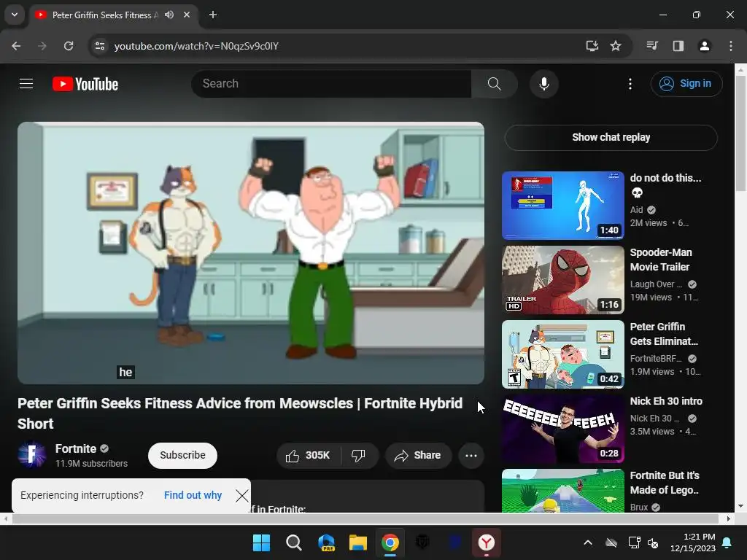Open the Fortnite channel name link
This screenshot has width=747, height=560.
[76, 449]
